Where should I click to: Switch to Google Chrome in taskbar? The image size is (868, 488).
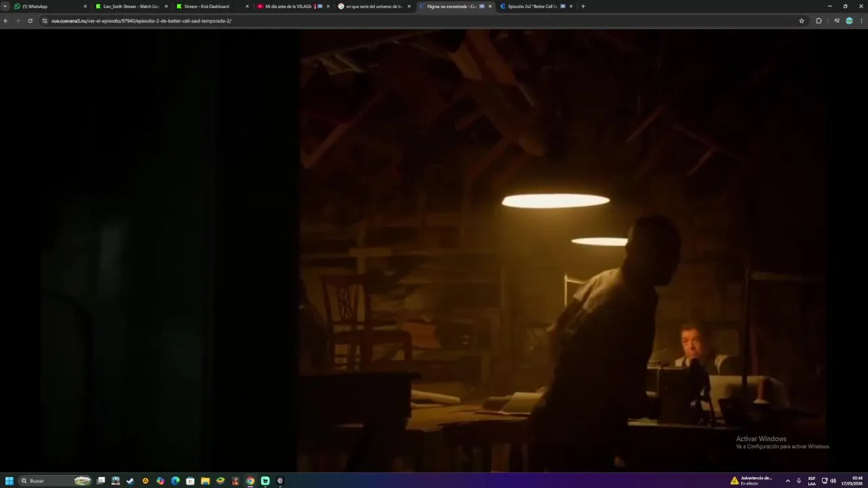[250, 481]
